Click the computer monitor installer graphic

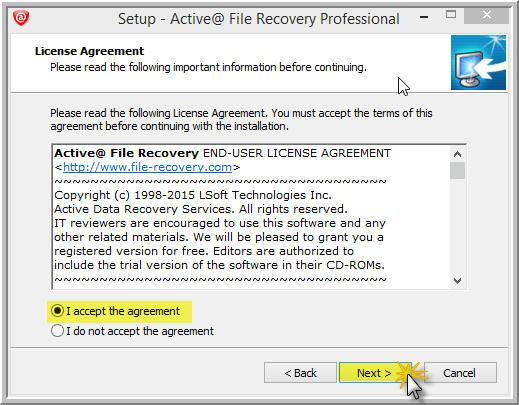(x=478, y=62)
